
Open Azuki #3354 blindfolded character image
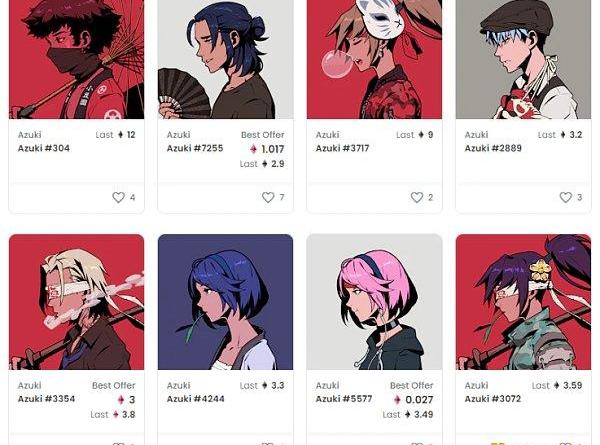pyautogui.click(x=77, y=302)
